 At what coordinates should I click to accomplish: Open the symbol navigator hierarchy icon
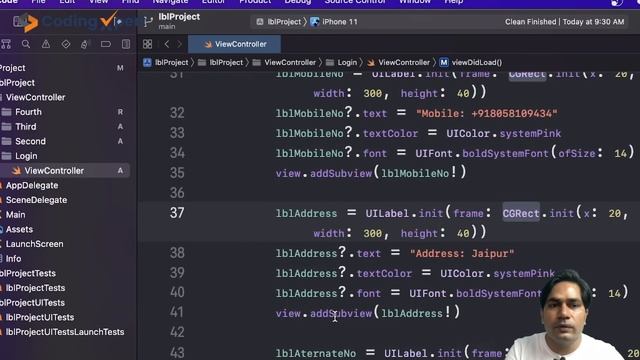pos(6,44)
